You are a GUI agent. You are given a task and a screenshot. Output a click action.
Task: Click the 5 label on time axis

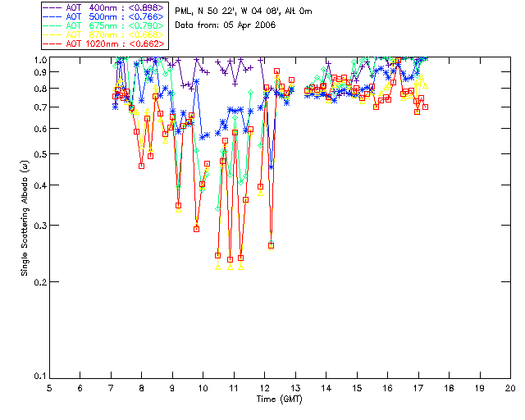[49, 388]
